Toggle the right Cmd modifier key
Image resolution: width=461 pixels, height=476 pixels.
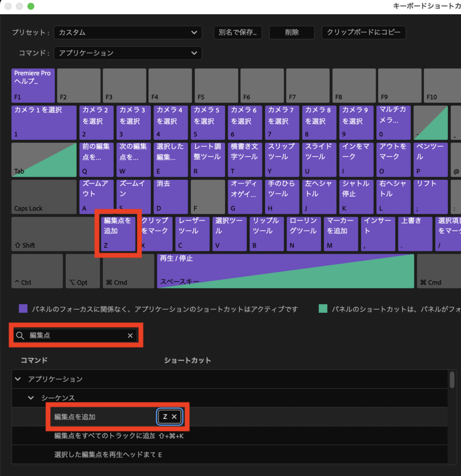point(439,271)
